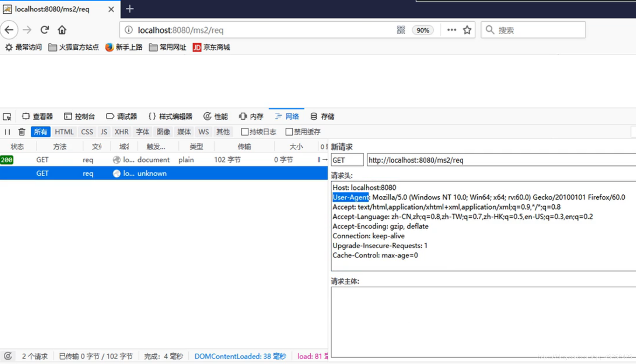This screenshot has height=364, width=636.
Task: Select the 200 GET req document row
Action: pos(164,160)
